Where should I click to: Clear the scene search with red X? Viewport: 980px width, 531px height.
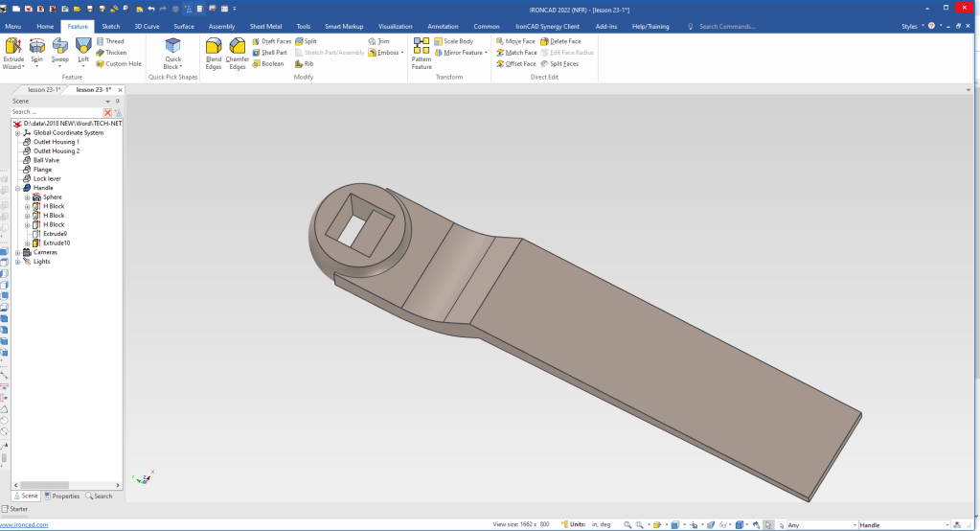click(107, 112)
